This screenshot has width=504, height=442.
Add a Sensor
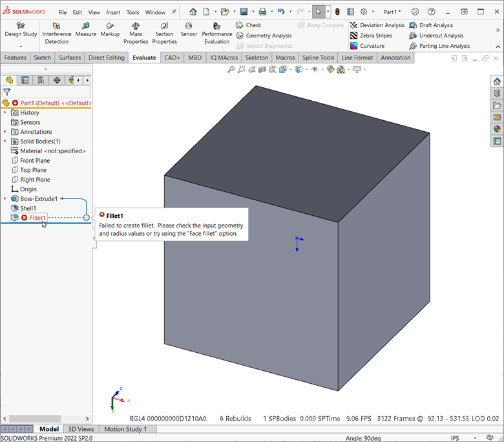tap(189, 30)
